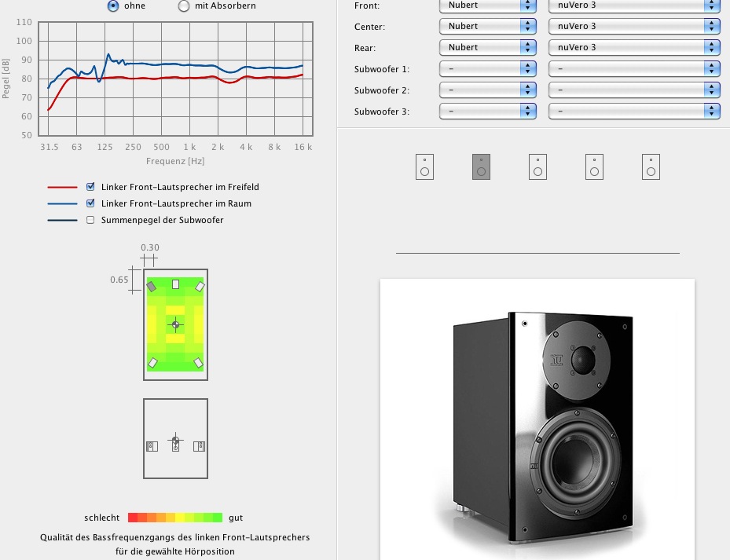This screenshot has width=730, height=560.
Task: Expand the Subwoofer 1 brand dropdown
Action: (487, 69)
